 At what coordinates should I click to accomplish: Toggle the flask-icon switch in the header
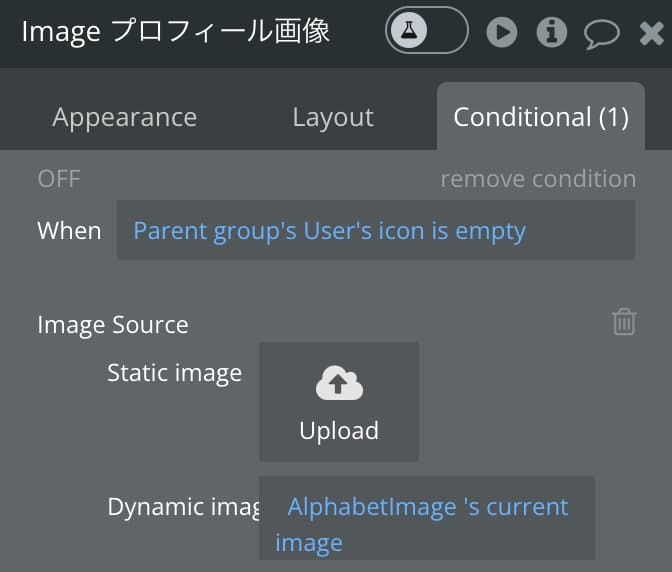[426, 30]
